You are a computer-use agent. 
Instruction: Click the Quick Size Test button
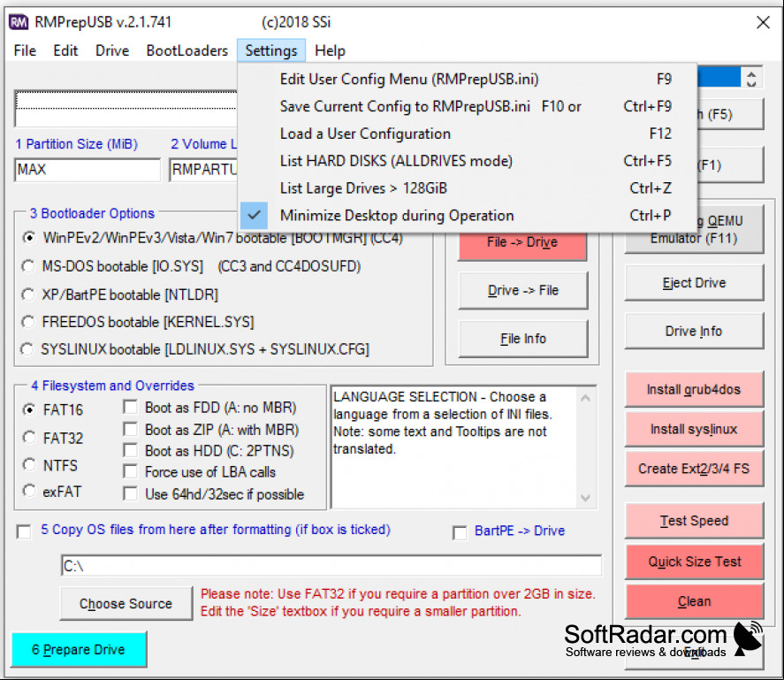694,562
